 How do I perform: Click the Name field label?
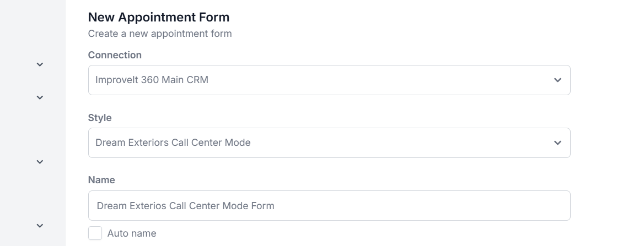101,180
